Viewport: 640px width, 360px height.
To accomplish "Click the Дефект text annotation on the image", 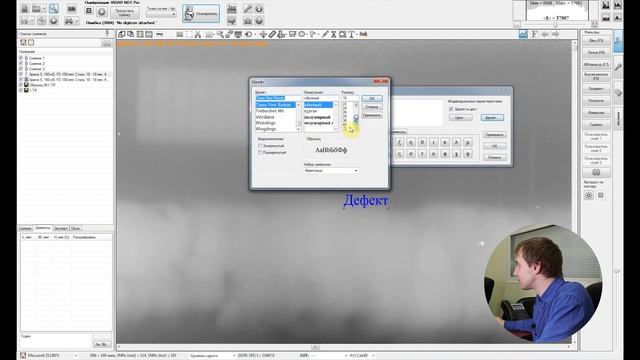I will [x=366, y=200].
